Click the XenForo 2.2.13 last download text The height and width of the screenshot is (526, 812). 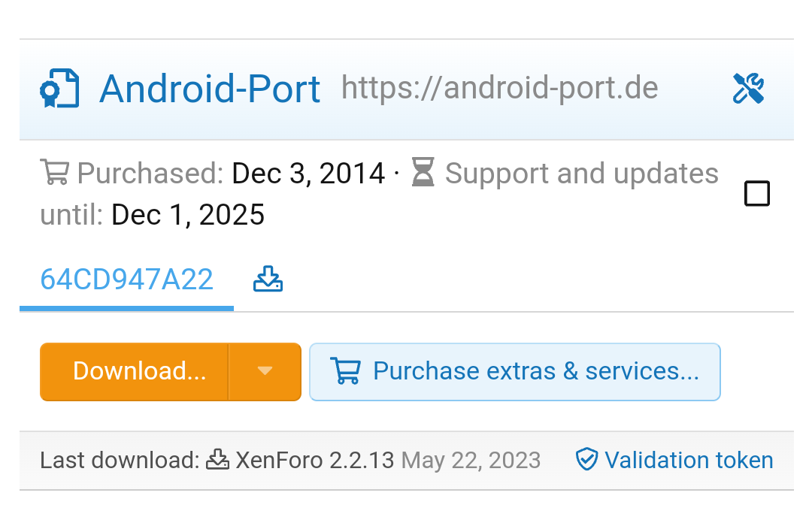(x=314, y=459)
